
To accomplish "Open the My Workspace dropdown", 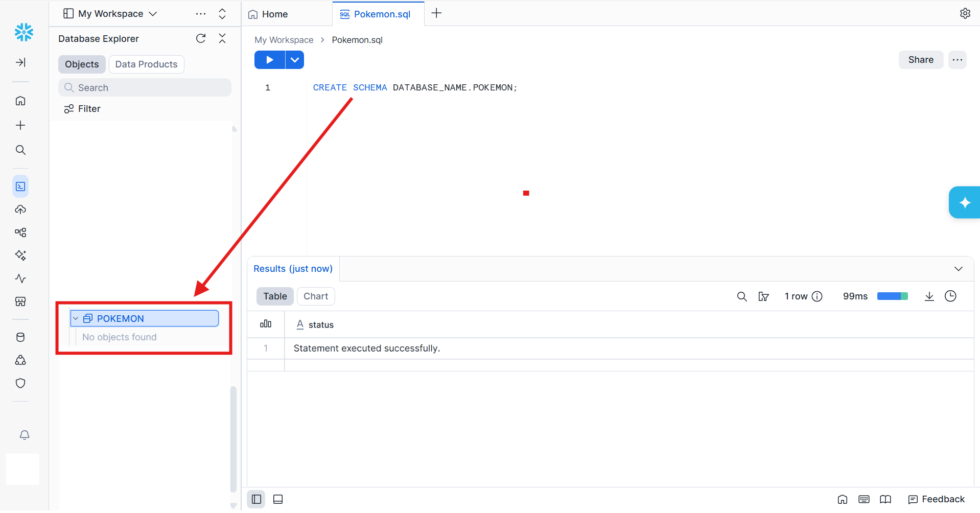I will click(x=110, y=14).
